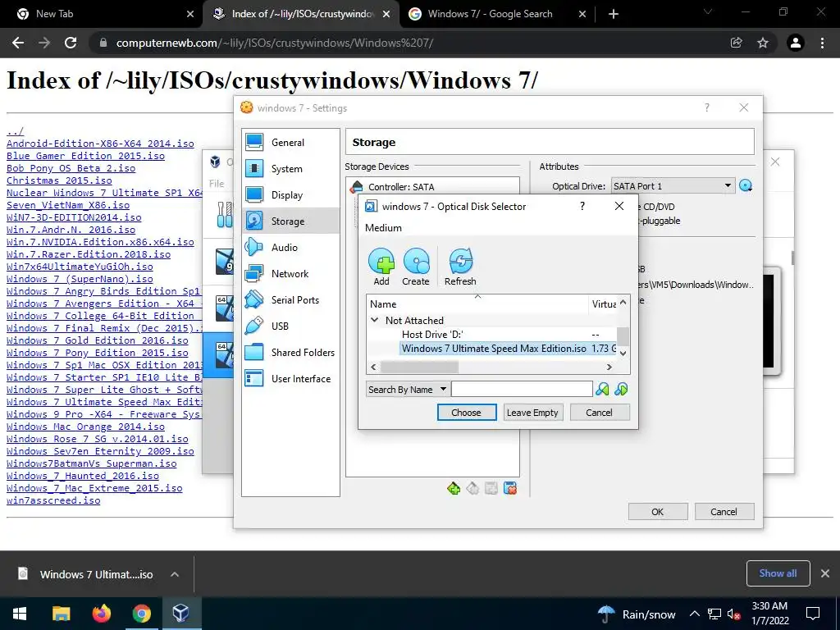Viewport: 840px width, 630px height.
Task: Close the downloads bar
Action: pyautogui.click(x=825, y=573)
